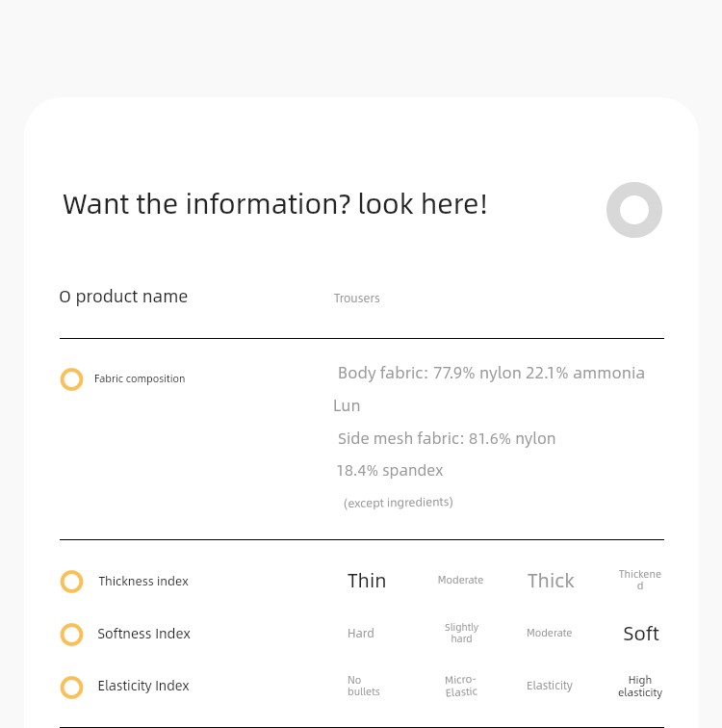
Task: Click the gray ring icon beside the heading
Action: point(633,210)
